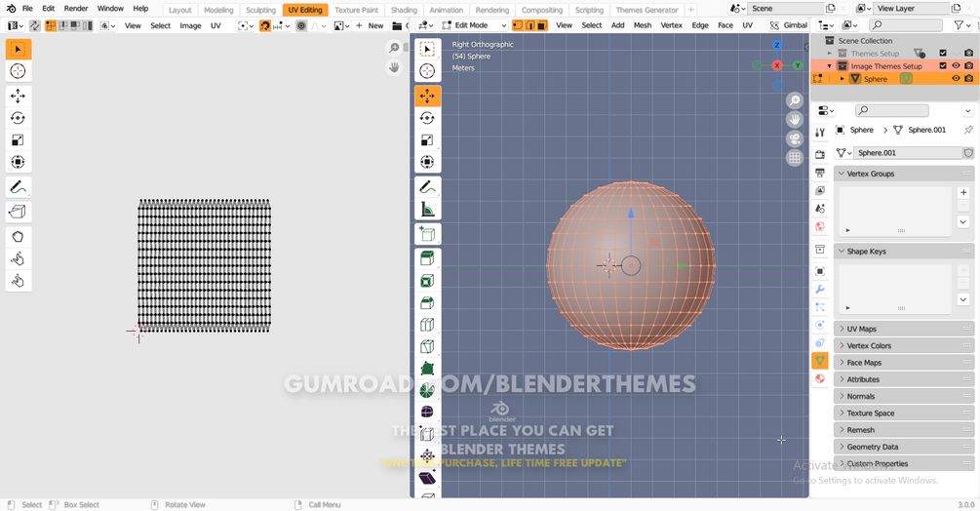980x511 pixels.
Task: Activate the Rip Region tool in the UV editor
Action: 19,212
